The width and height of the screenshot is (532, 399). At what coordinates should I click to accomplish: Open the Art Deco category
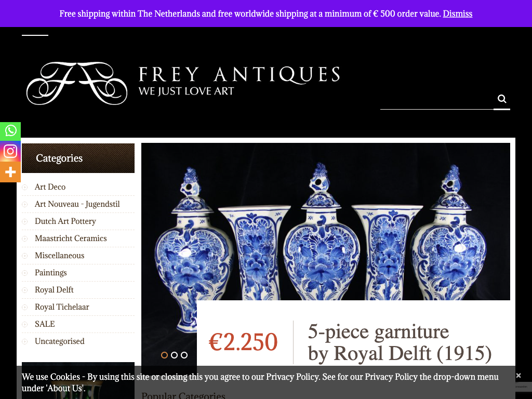(x=50, y=187)
